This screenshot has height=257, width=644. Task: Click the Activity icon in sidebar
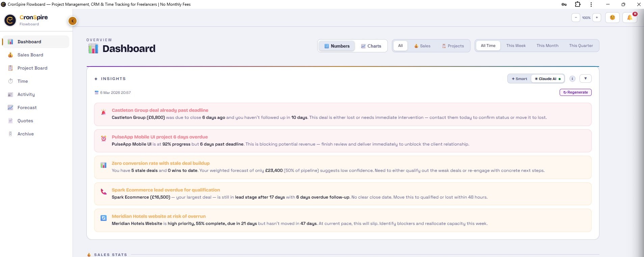pyautogui.click(x=10, y=94)
